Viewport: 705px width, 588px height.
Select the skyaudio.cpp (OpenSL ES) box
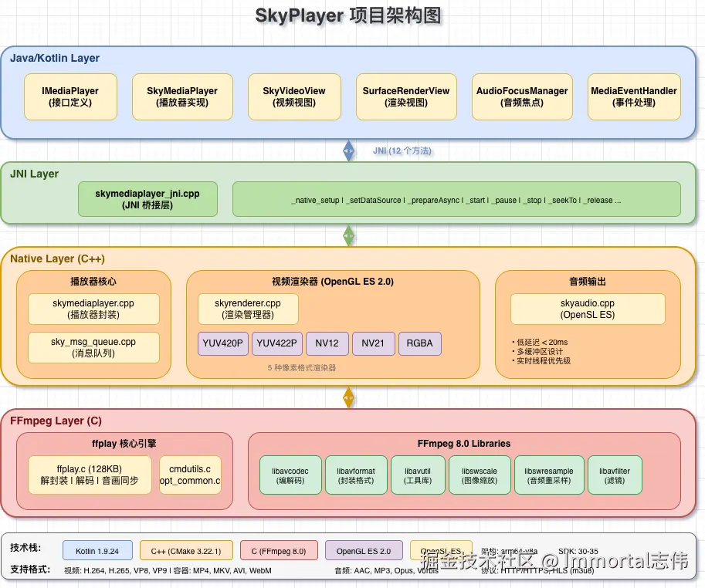point(588,309)
